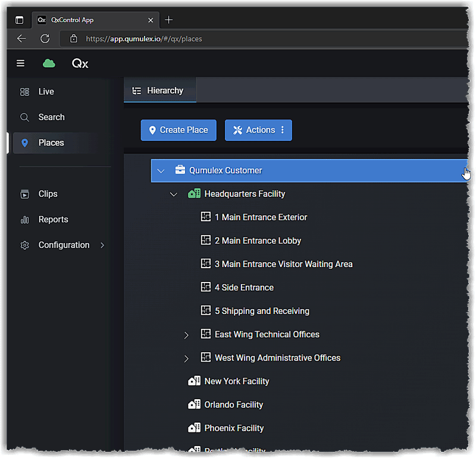
Task: Collapse the Headquarters Facility node
Action: point(174,195)
